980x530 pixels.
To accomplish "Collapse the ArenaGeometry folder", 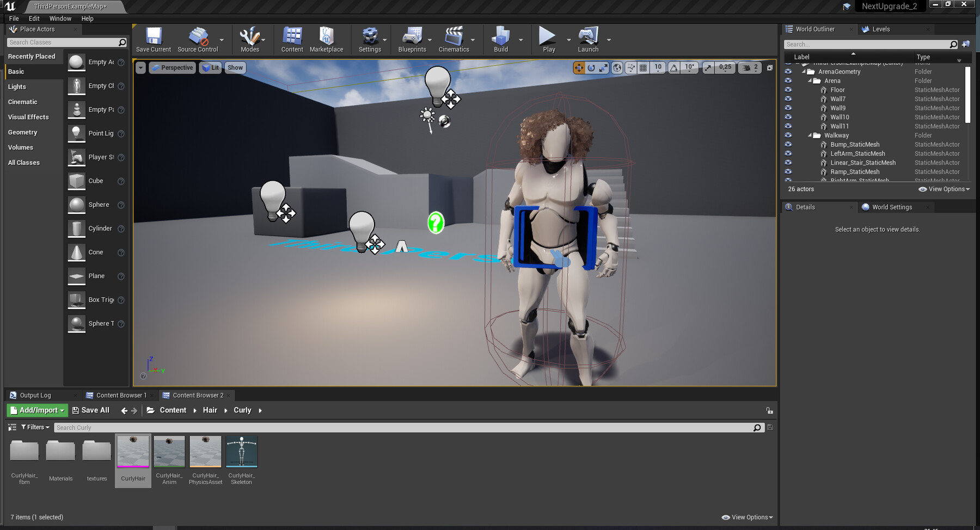I will coord(804,72).
